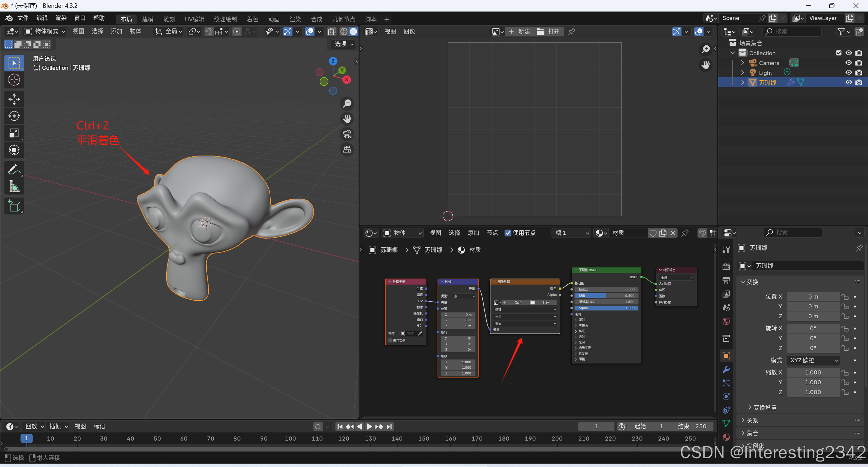The width and height of the screenshot is (868, 467).
Task: Click the Add Cube tool icon
Action: (14, 206)
